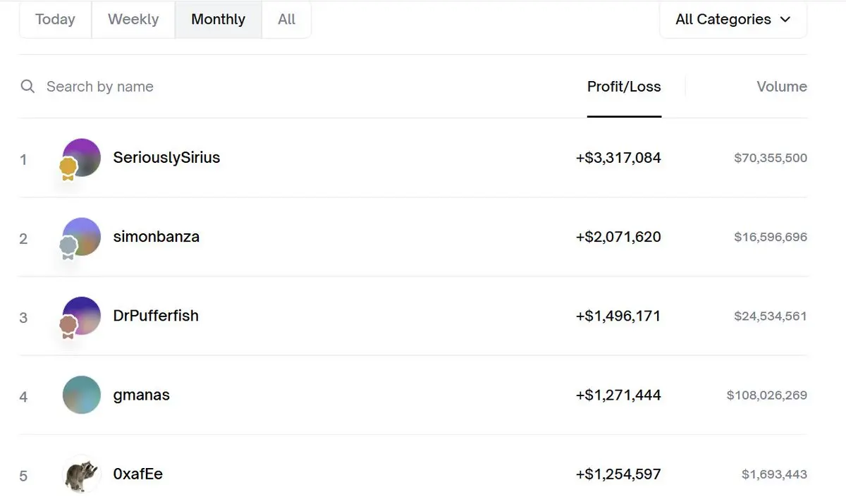Open gmanas username link
Screen dimensions: 846x504
point(141,395)
